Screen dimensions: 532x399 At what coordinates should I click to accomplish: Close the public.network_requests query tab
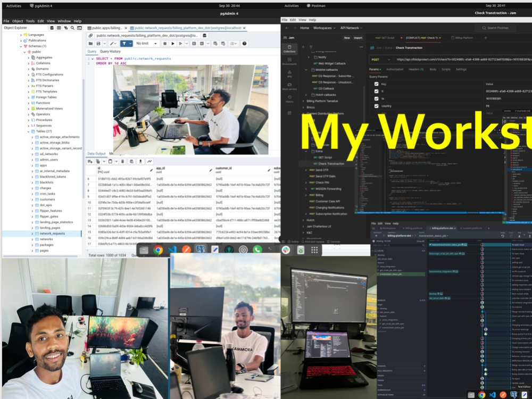pyautogui.click(x=244, y=28)
